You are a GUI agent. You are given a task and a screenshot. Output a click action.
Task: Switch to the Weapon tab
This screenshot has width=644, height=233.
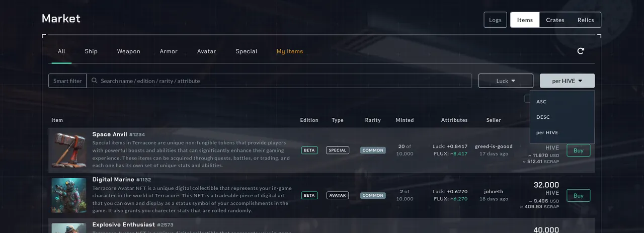point(129,51)
